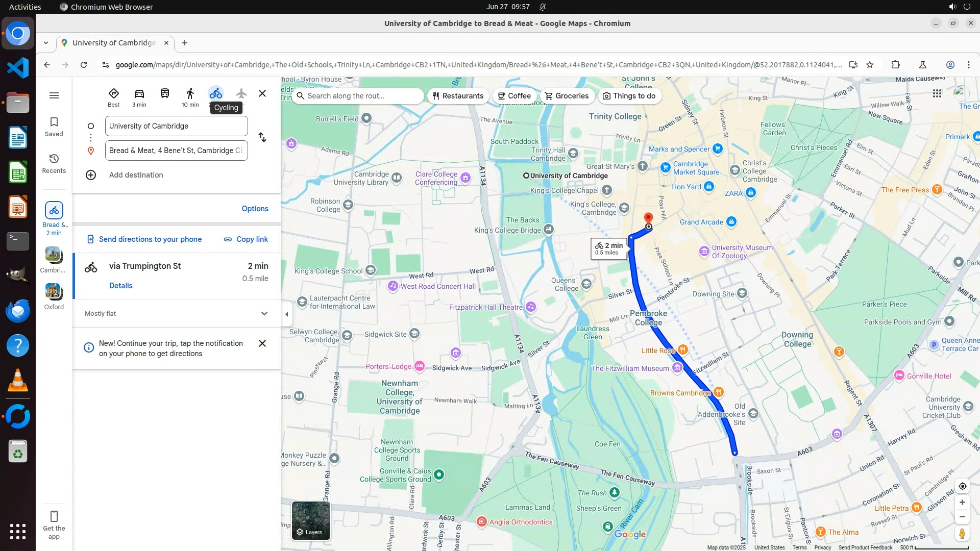This screenshot has width=980, height=551.
Task: Open Saved places
Action: 54,127
